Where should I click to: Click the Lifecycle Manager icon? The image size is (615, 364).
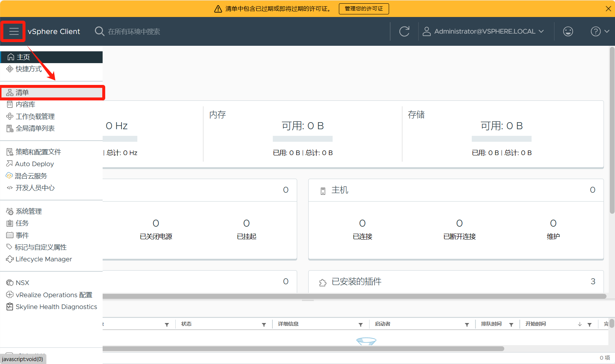(10, 259)
